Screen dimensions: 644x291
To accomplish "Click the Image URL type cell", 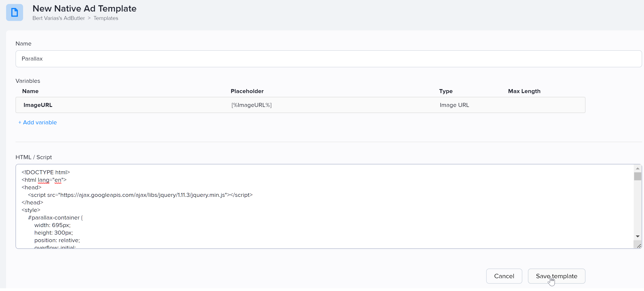I will [454, 105].
